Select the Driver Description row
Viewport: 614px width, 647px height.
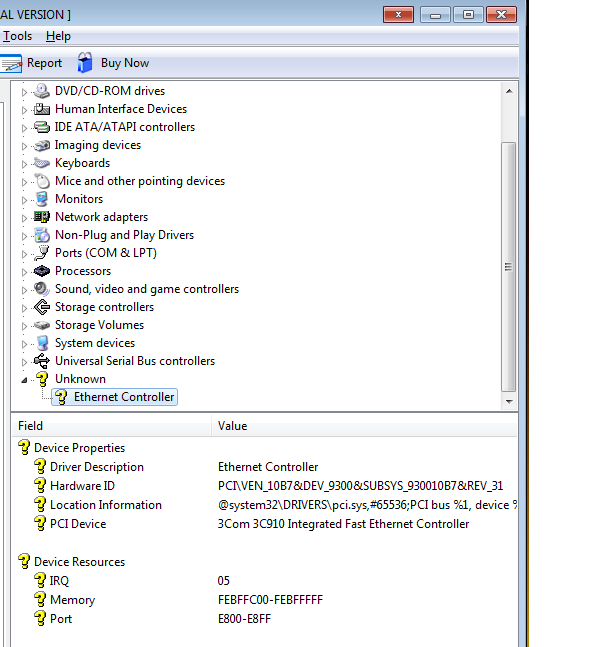tap(264, 467)
